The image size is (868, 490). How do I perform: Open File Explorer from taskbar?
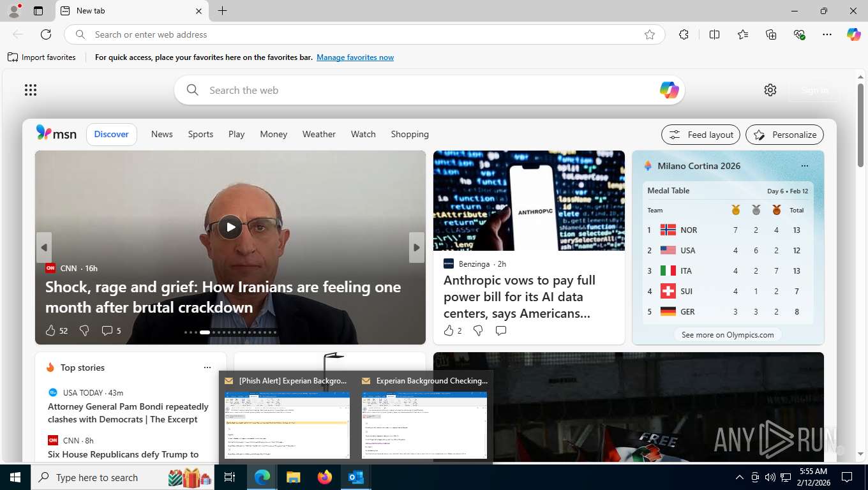tap(293, 477)
